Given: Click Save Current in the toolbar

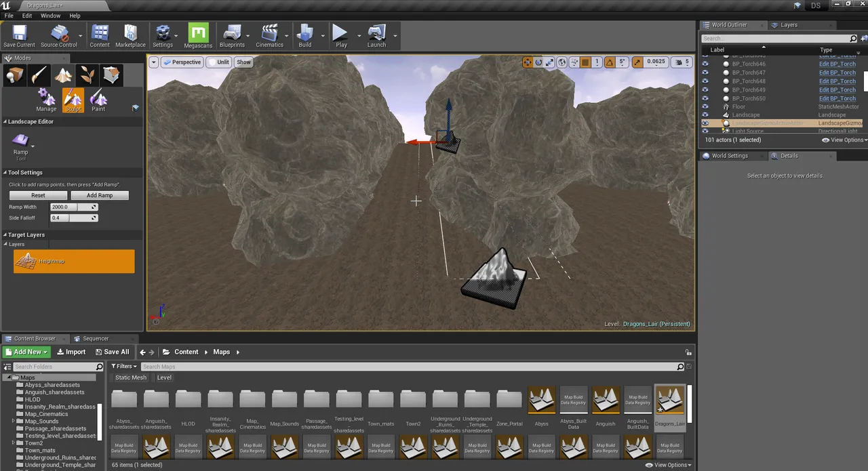Looking at the screenshot, I should click(19, 36).
